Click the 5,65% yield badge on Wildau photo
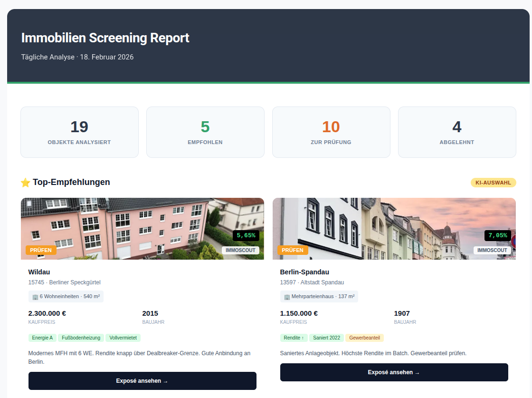The height and width of the screenshot is (398, 532). tap(246, 235)
